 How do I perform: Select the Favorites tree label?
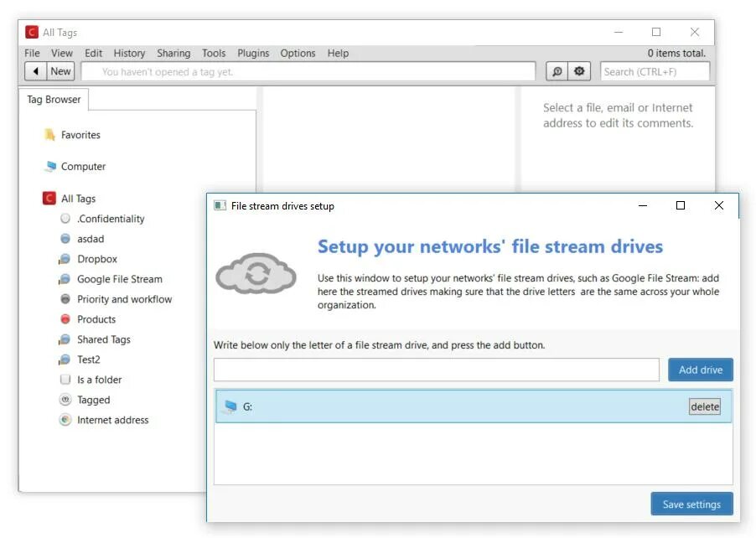[80, 135]
